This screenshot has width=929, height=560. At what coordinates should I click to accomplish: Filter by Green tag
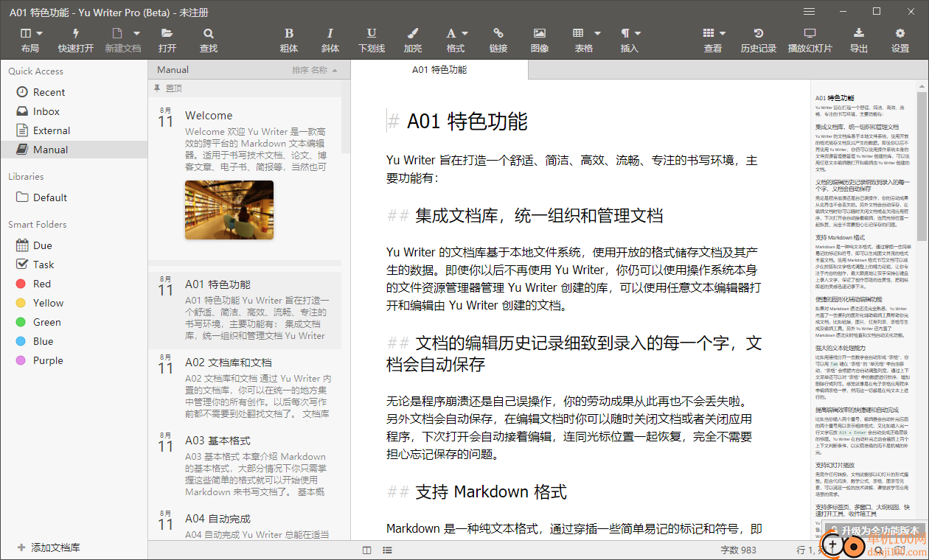click(x=74, y=322)
